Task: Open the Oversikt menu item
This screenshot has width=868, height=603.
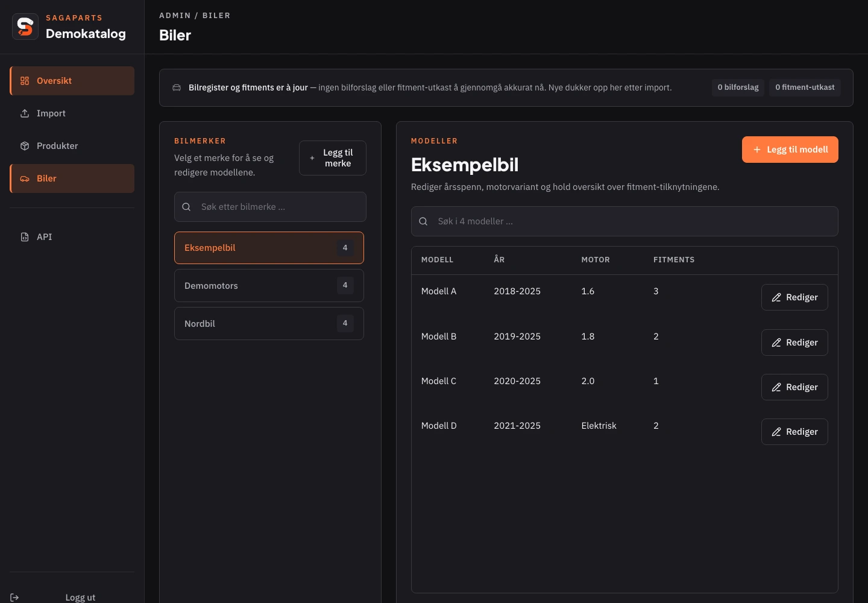Action: pos(72,81)
